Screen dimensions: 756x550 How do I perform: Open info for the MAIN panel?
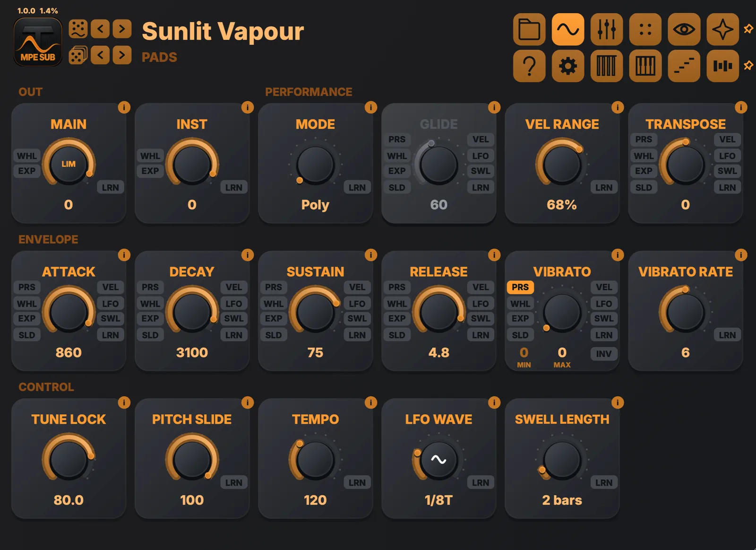124,107
